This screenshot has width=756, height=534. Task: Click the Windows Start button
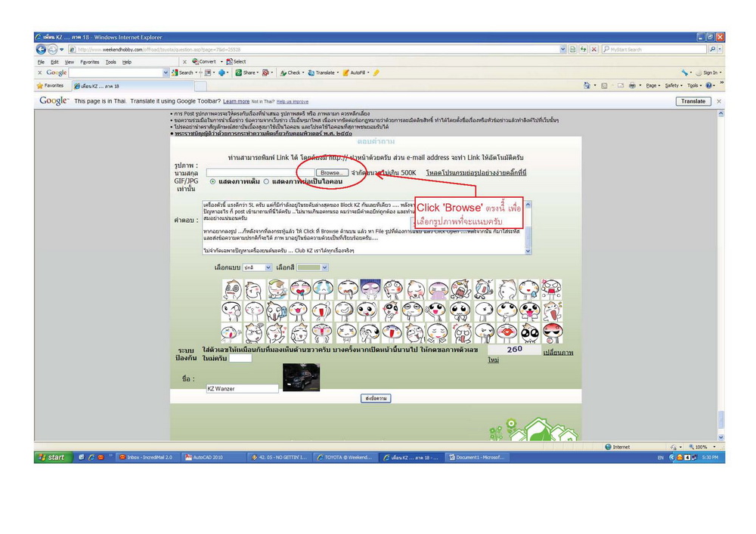tap(51, 458)
